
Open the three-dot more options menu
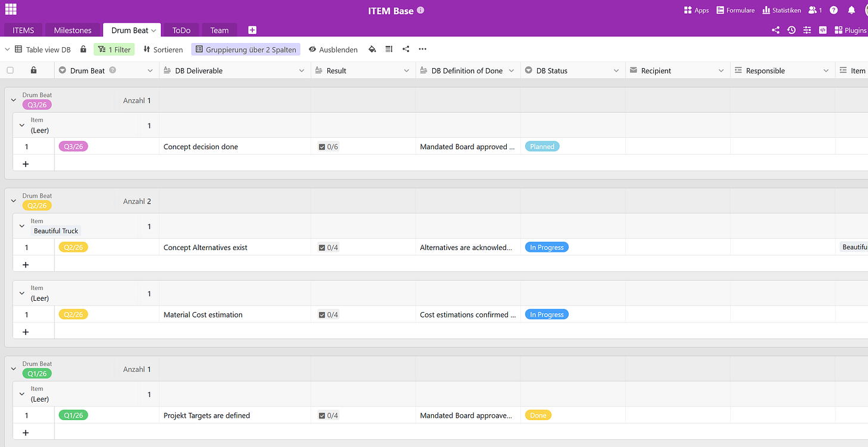click(x=423, y=50)
